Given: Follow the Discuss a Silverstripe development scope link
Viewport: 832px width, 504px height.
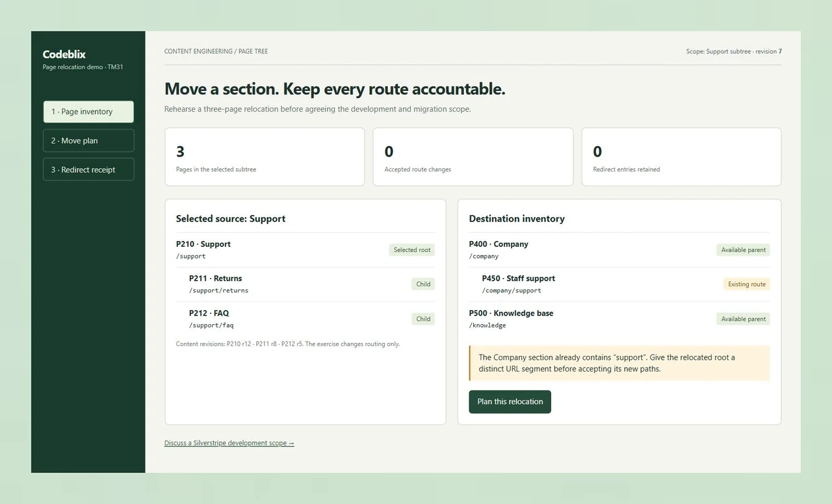Looking at the screenshot, I should point(229,443).
